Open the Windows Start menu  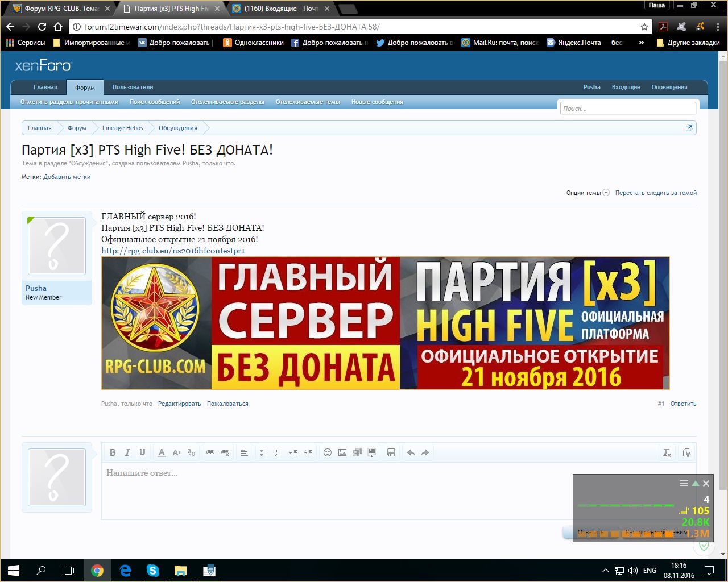(x=14, y=570)
